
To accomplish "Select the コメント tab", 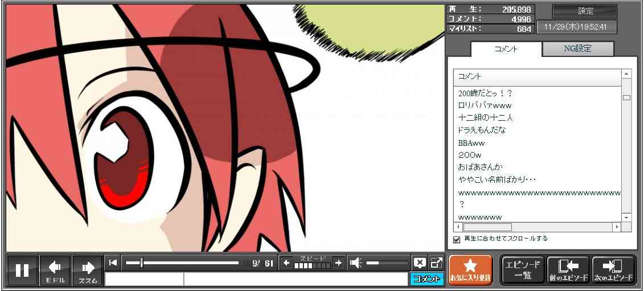I will tap(506, 49).
